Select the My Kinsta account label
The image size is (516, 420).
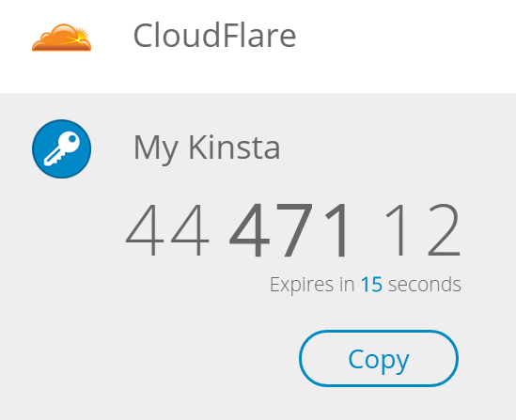pos(207,148)
